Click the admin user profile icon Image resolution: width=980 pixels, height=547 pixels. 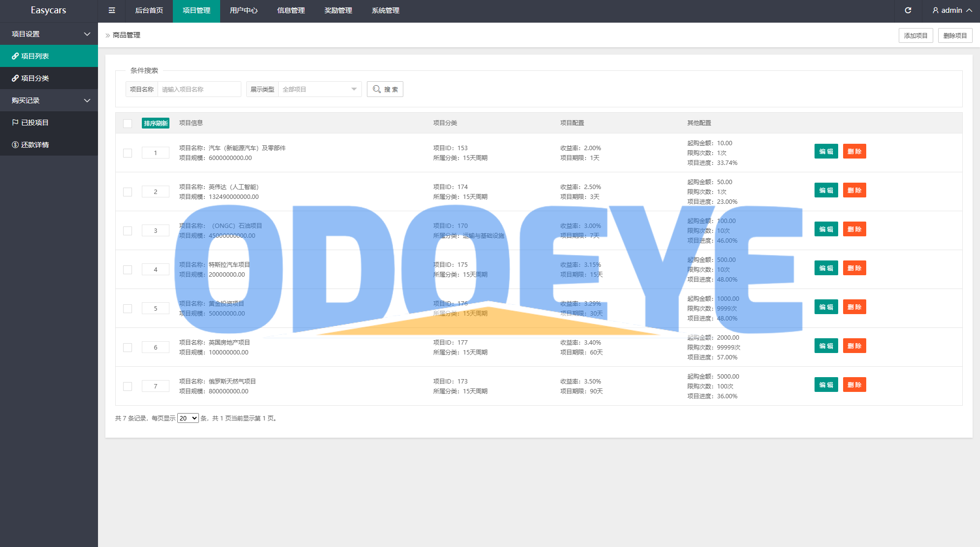tap(935, 10)
